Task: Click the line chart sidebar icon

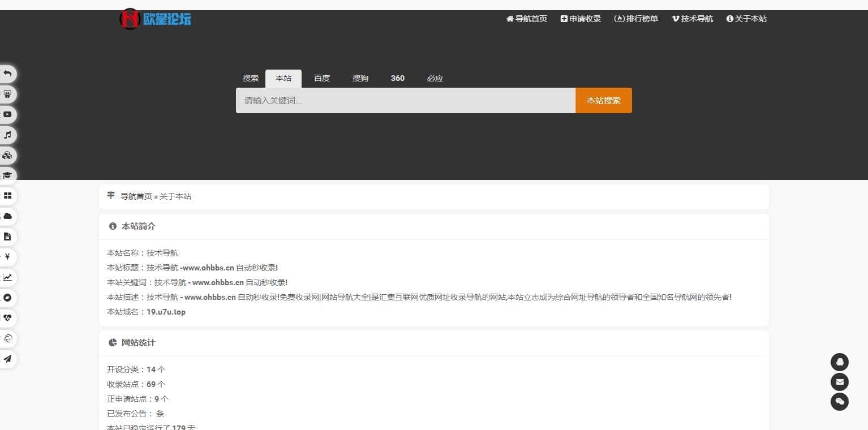Action: pos(7,277)
